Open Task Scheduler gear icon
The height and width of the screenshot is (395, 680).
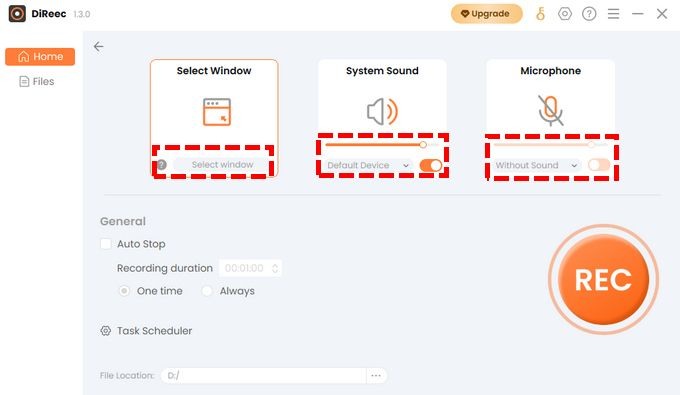point(105,331)
